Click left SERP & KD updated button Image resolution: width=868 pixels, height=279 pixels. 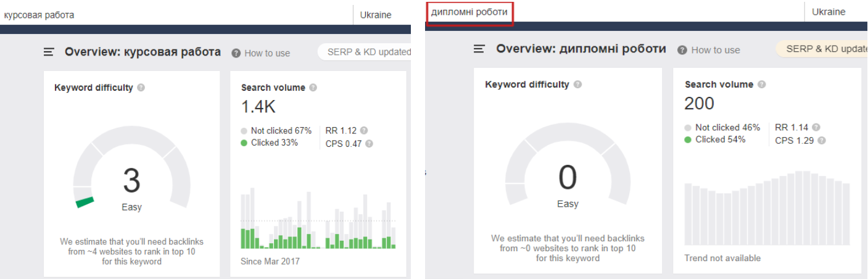[365, 52]
